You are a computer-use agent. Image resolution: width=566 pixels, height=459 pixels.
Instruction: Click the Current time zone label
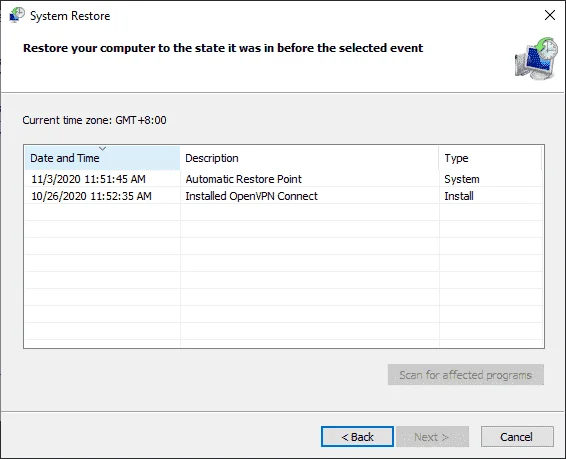coord(94,120)
